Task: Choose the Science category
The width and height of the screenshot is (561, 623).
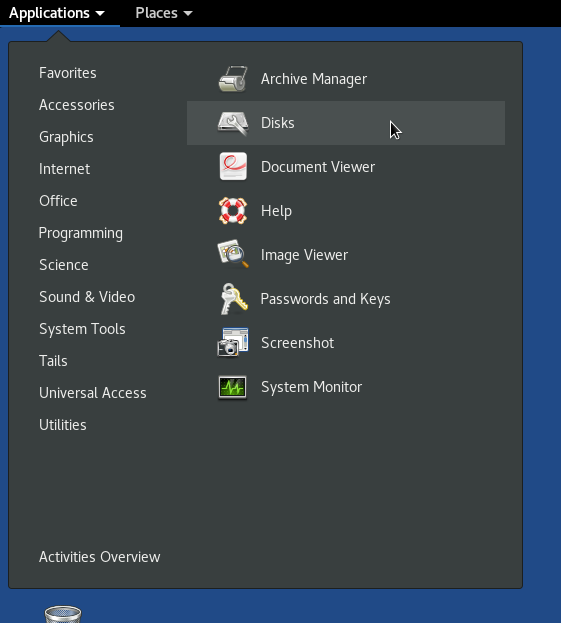Action: click(x=64, y=265)
